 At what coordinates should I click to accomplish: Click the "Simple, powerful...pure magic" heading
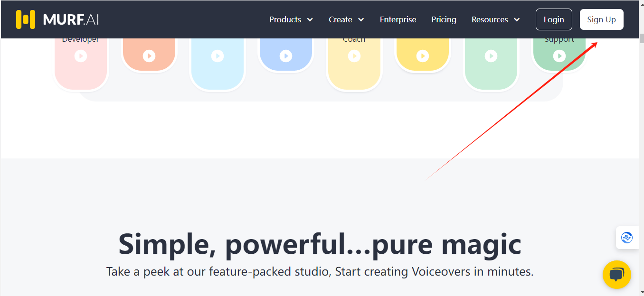[x=320, y=244]
